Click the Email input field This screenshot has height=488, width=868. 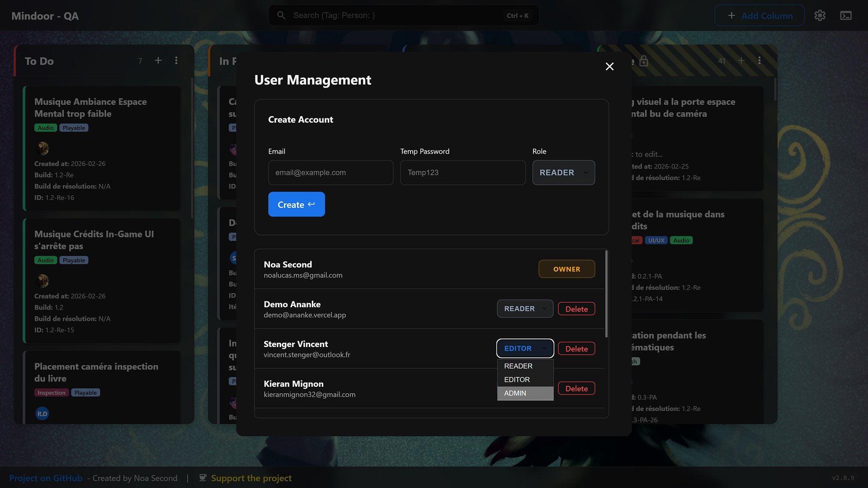coord(330,173)
